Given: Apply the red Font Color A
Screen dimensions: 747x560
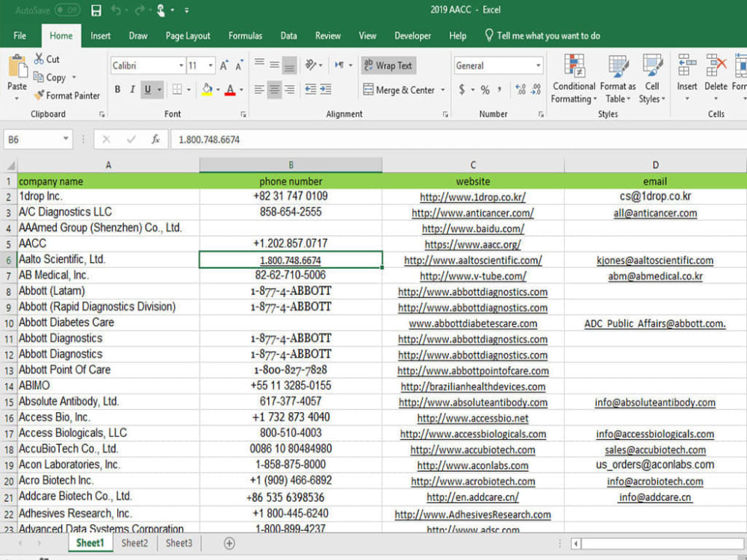Looking at the screenshot, I should (230, 90).
